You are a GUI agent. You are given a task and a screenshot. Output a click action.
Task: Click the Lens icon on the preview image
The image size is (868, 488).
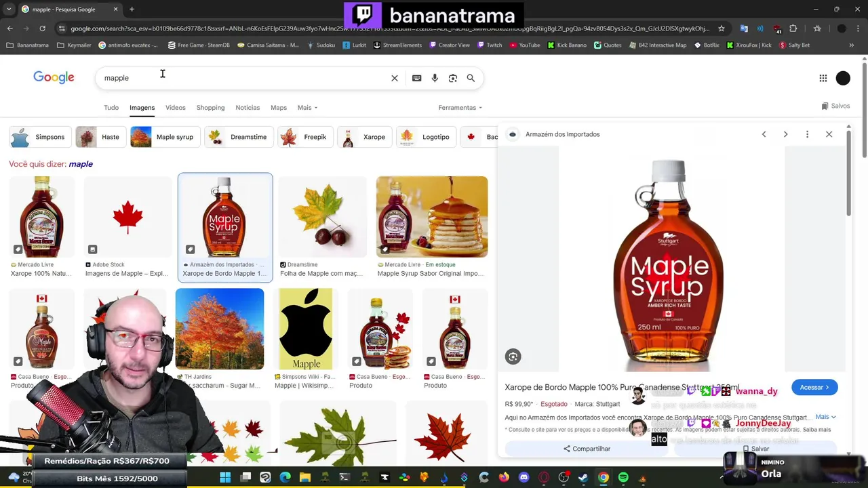coord(513,357)
